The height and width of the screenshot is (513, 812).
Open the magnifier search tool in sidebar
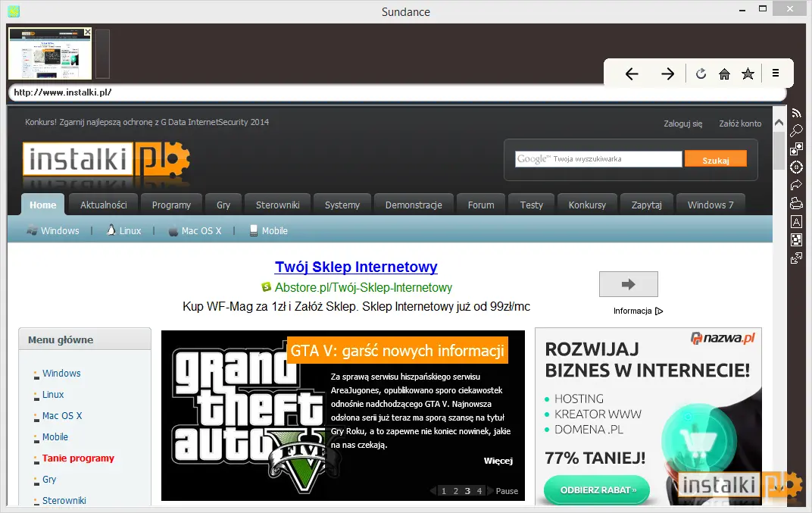click(x=796, y=130)
